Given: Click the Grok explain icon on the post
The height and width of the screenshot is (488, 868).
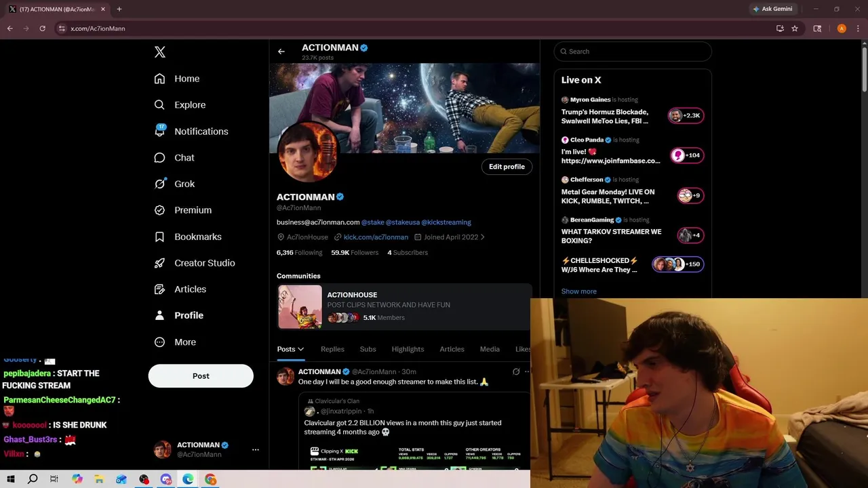Looking at the screenshot, I should (516, 371).
